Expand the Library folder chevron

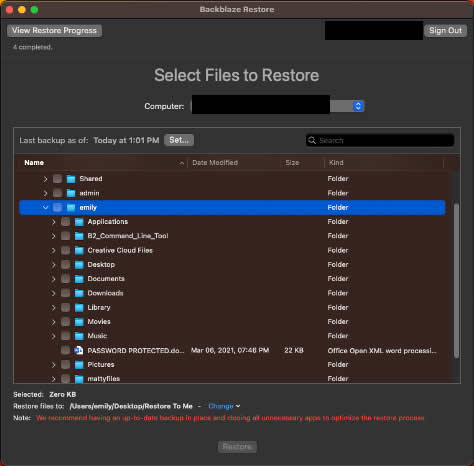[54, 307]
